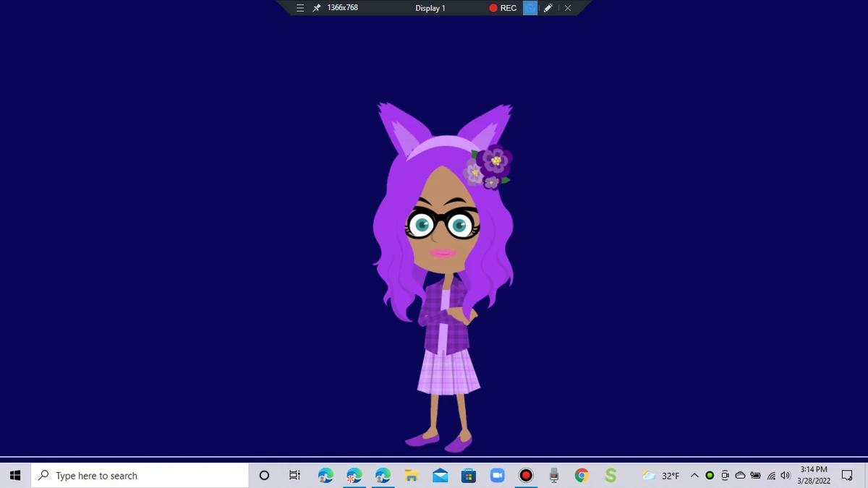Viewport: 868px width, 488px height.
Task: Open Task View
Action: [x=294, y=476]
